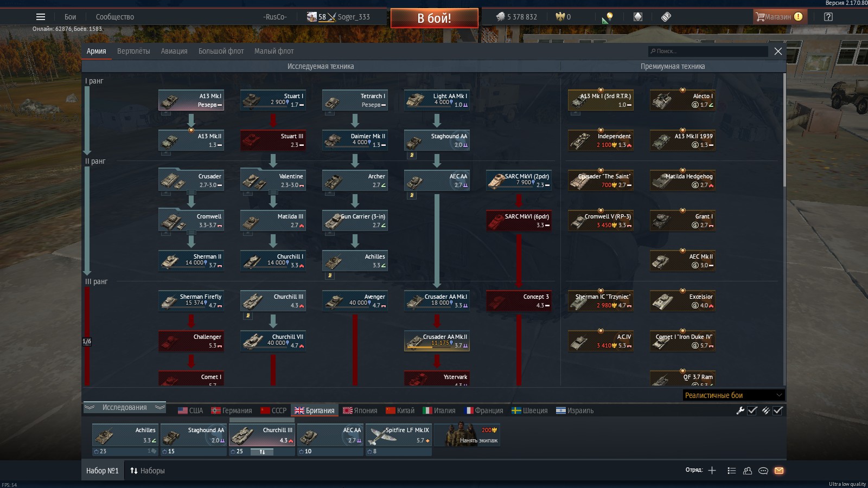Click the wrench settings icon near nations
The height and width of the screenshot is (488, 868).
coord(740,410)
